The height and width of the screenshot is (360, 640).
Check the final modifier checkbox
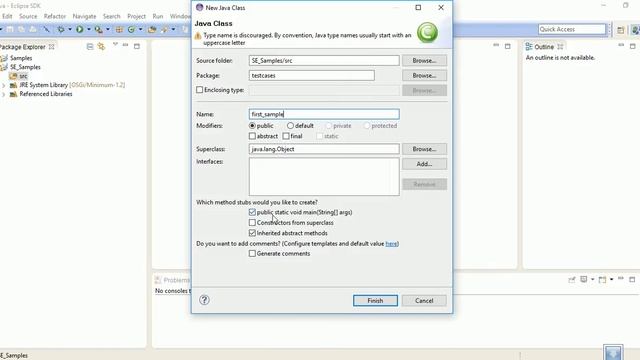pyautogui.click(x=286, y=136)
